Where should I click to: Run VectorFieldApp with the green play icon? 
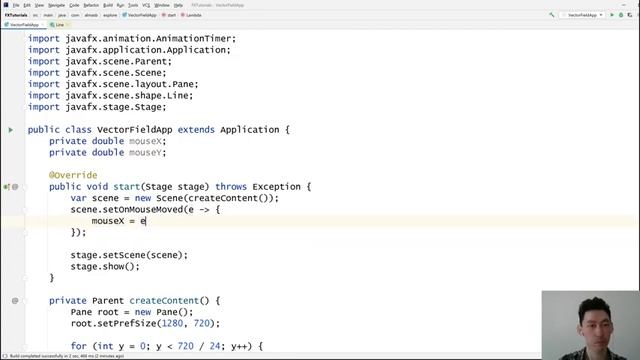coord(612,15)
